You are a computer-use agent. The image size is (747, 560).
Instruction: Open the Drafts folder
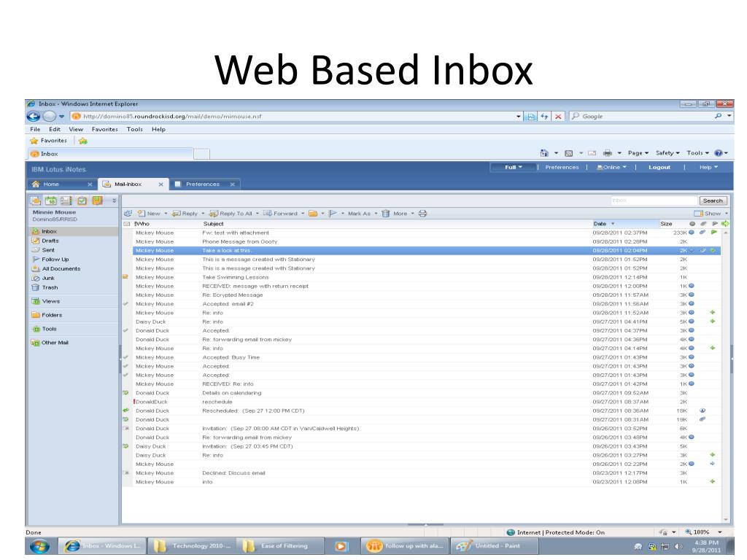tap(50, 241)
